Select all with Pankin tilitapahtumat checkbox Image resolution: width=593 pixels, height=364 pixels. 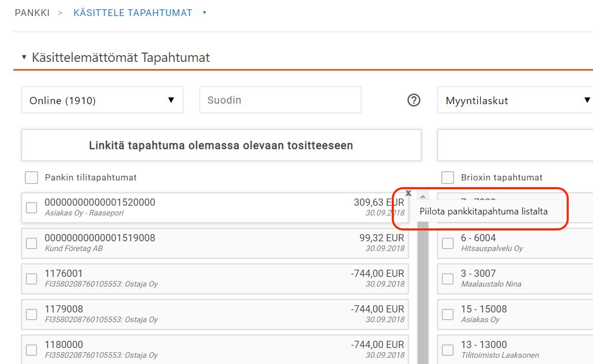point(31,177)
